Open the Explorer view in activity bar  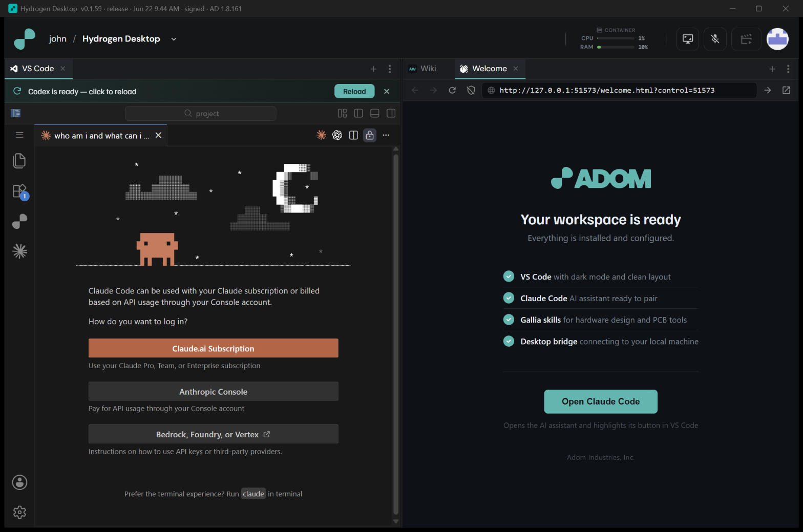click(19, 161)
